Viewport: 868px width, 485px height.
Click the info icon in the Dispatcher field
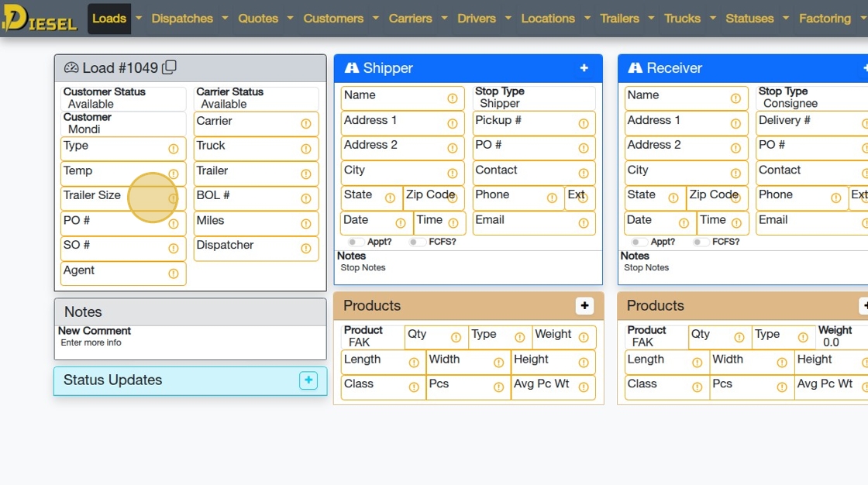click(306, 249)
